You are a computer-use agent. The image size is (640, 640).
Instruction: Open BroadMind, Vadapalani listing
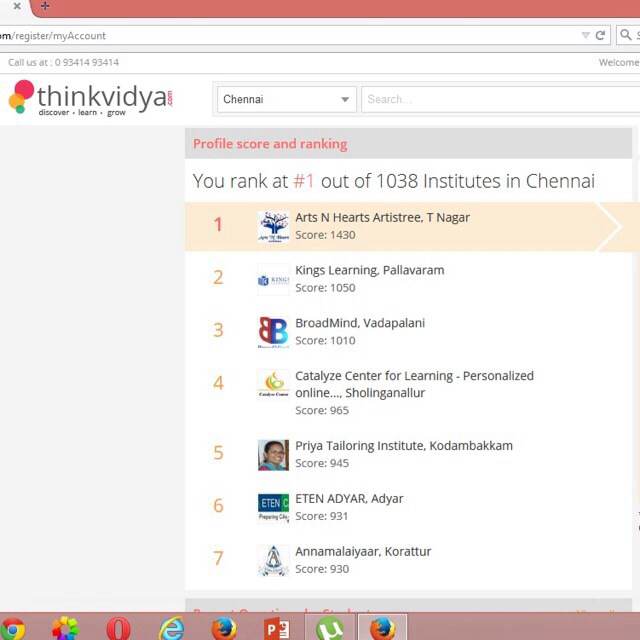360,323
